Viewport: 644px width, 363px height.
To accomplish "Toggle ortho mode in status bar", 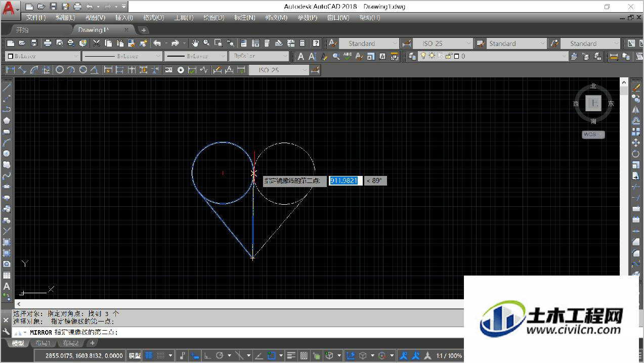I will point(207,355).
